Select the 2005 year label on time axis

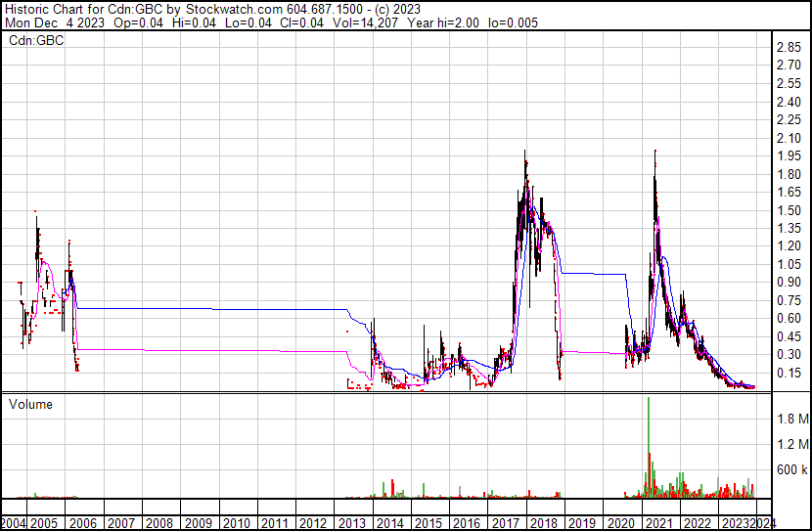click(x=45, y=523)
